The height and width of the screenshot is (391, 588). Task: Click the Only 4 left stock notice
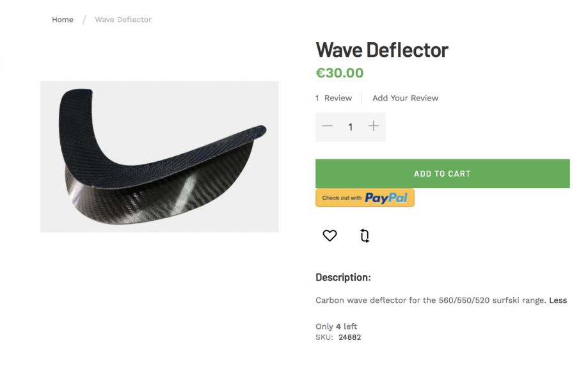[336, 326]
